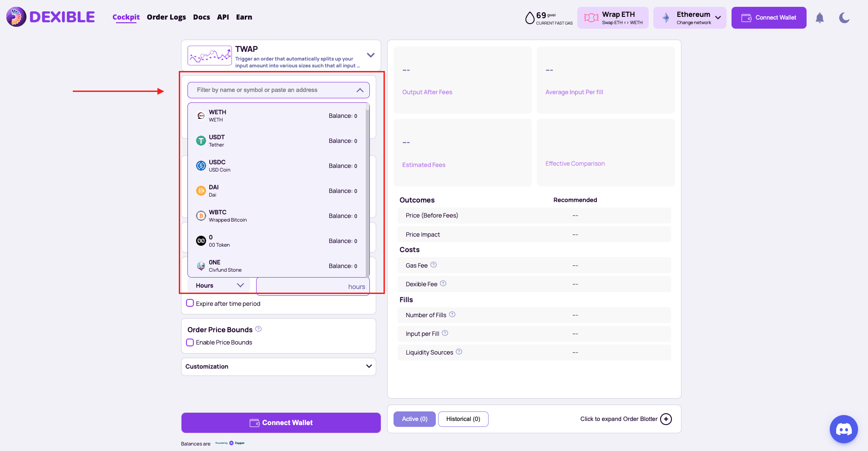Screen dimensions: 868x451
Task: Click the WETH token icon
Action: 201,116
